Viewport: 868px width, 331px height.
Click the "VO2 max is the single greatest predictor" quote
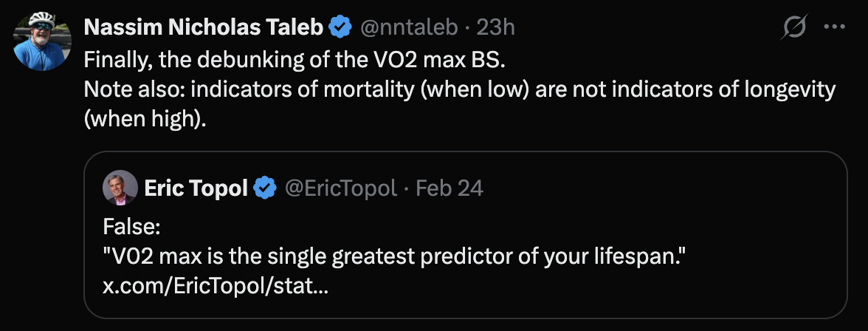tap(395, 256)
